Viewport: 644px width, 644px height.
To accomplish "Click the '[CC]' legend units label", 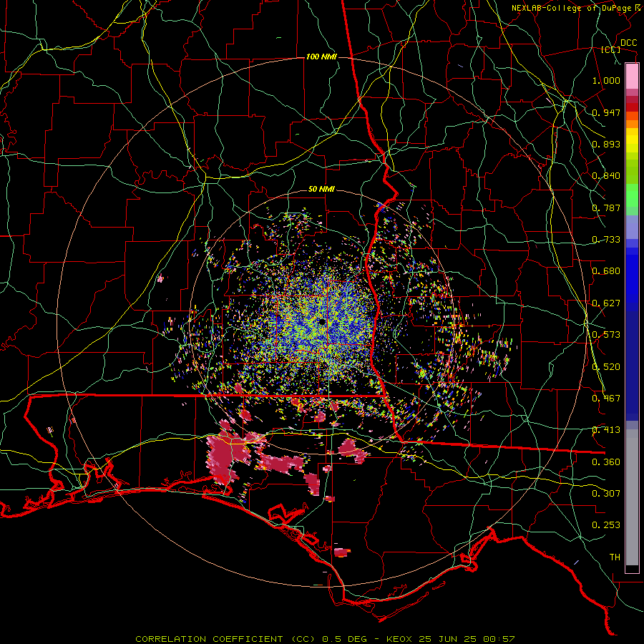I will pyautogui.click(x=611, y=49).
